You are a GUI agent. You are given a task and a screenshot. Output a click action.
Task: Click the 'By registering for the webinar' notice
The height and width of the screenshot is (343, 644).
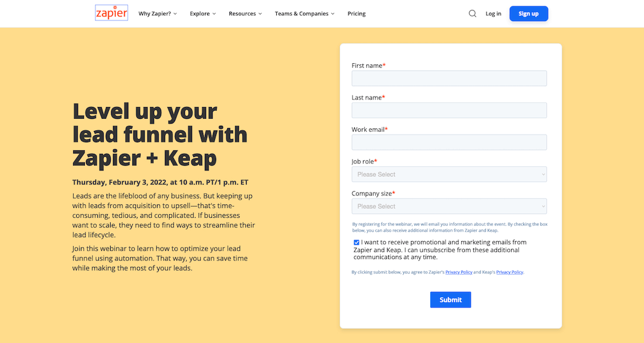pyautogui.click(x=450, y=227)
